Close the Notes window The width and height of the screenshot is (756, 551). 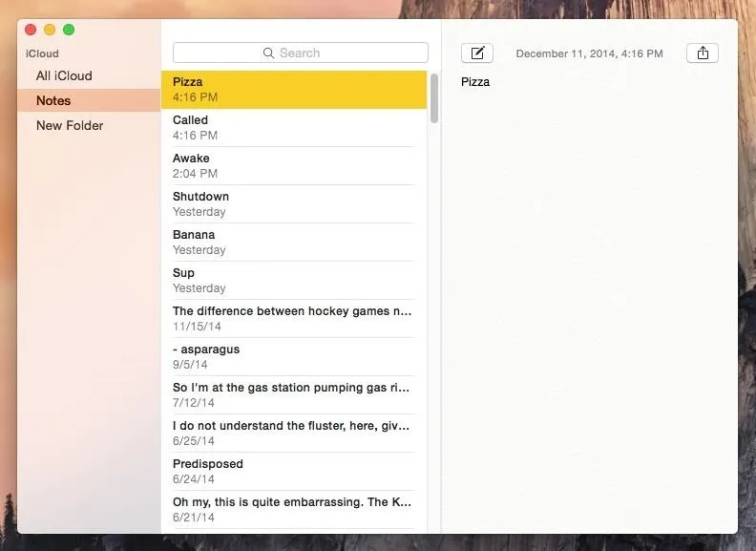click(x=31, y=30)
